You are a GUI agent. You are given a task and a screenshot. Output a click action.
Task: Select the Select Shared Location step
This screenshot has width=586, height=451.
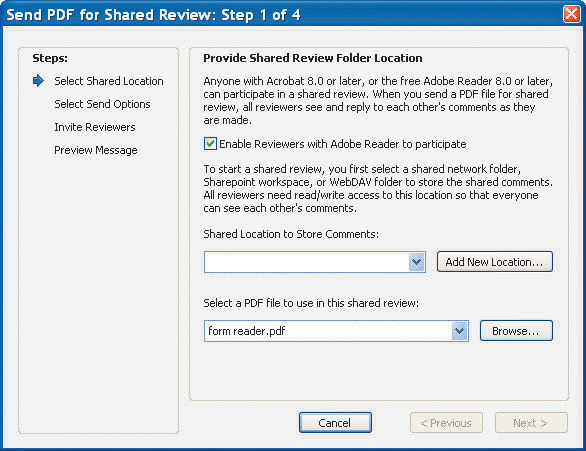tap(109, 81)
